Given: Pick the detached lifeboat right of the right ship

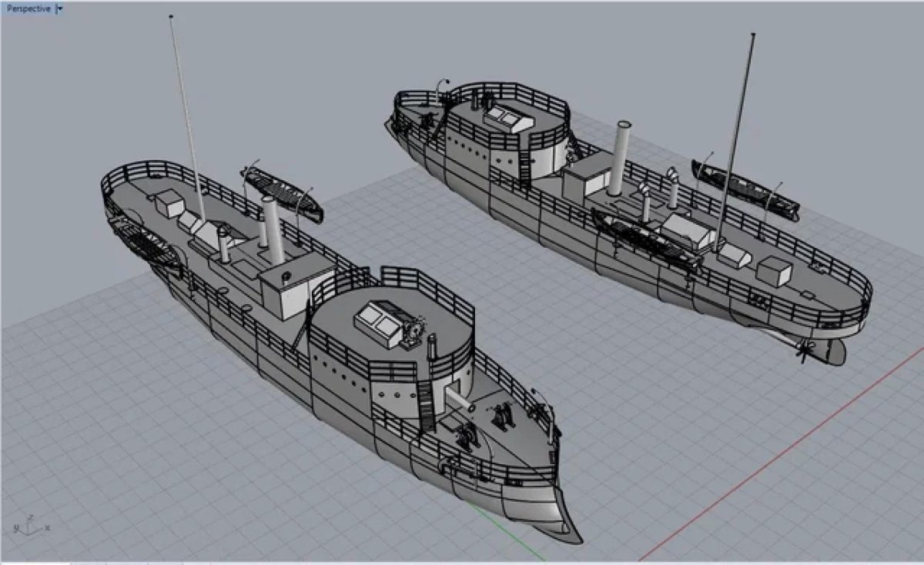Looking at the screenshot, I should tap(744, 189).
